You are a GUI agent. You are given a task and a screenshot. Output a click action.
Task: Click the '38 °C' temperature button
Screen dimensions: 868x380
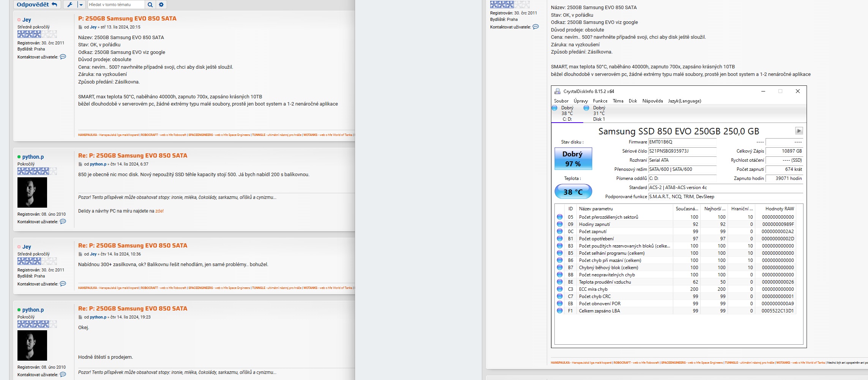[x=573, y=192]
